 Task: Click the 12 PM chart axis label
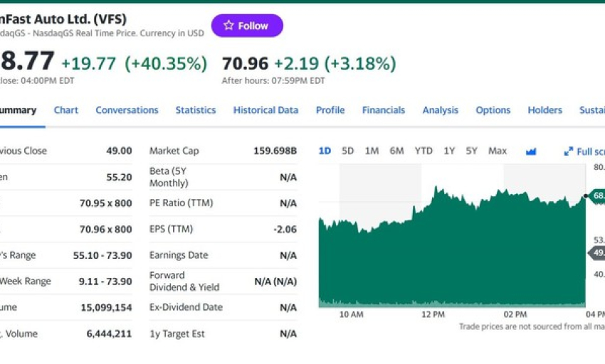[x=433, y=314]
